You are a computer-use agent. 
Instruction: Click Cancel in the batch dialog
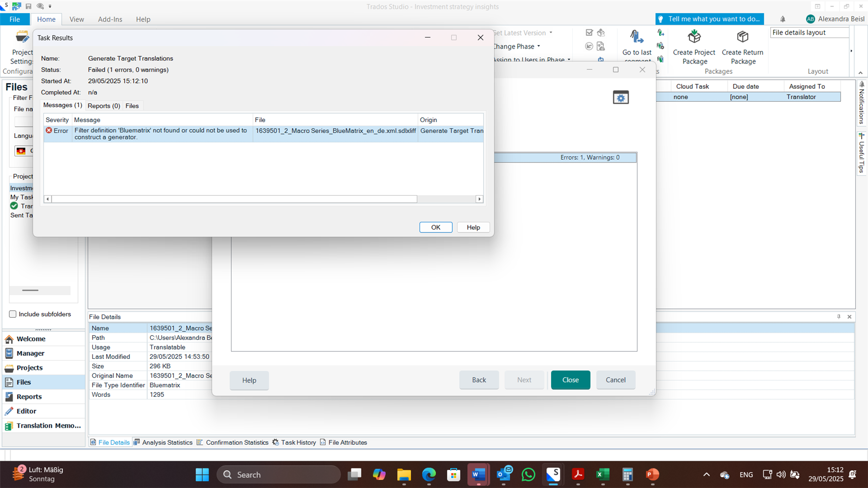615,380
